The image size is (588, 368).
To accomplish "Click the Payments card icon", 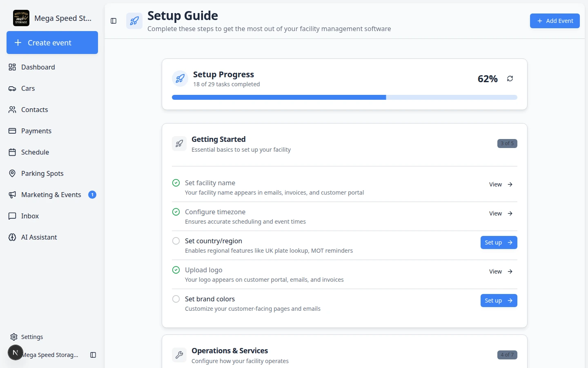I will [12, 131].
